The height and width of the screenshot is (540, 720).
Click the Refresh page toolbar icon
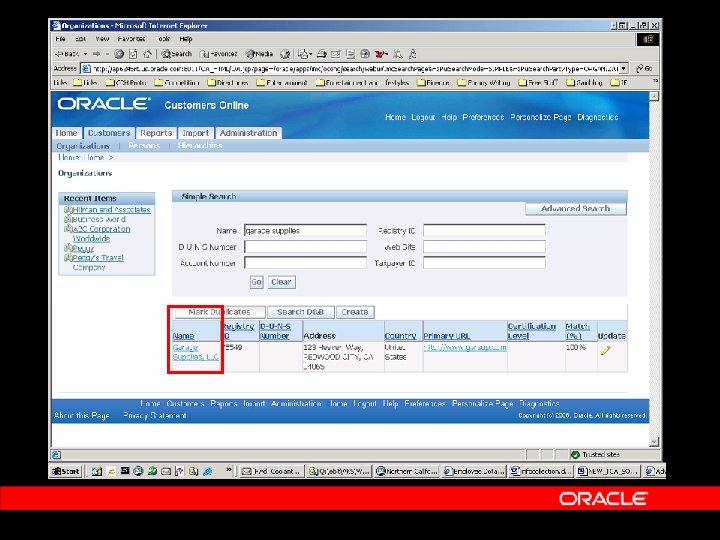[x=133, y=54]
